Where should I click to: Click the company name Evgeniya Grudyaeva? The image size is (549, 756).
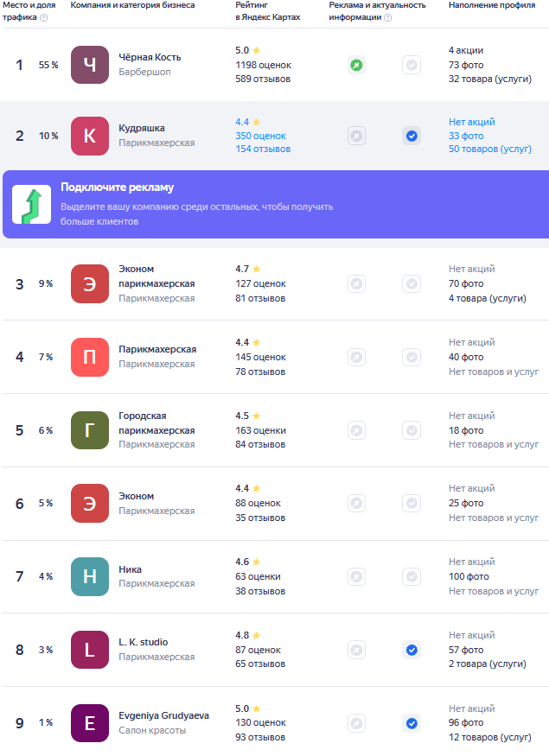[164, 715]
